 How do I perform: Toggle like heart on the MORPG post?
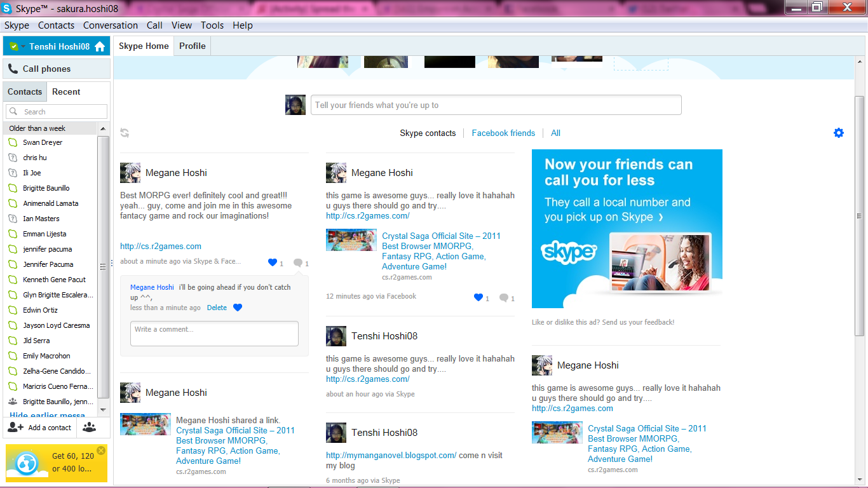tap(273, 263)
